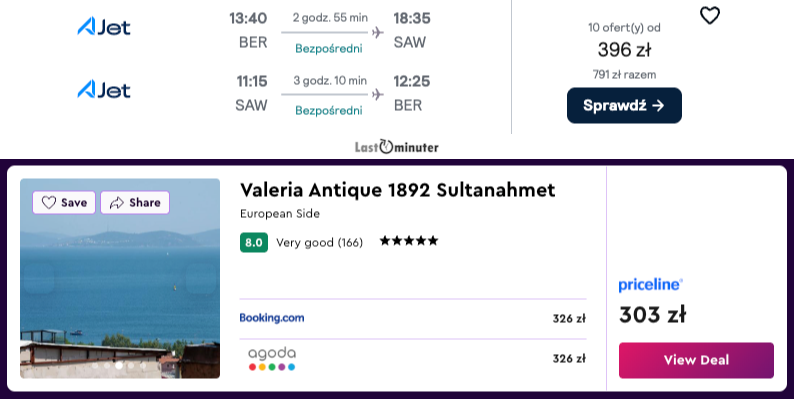The height and width of the screenshot is (399, 794).
Task: Open the Valeria Antique 1892 Sultanahmet hotel title
Action: pyautogui.click(x=398, y=190)
